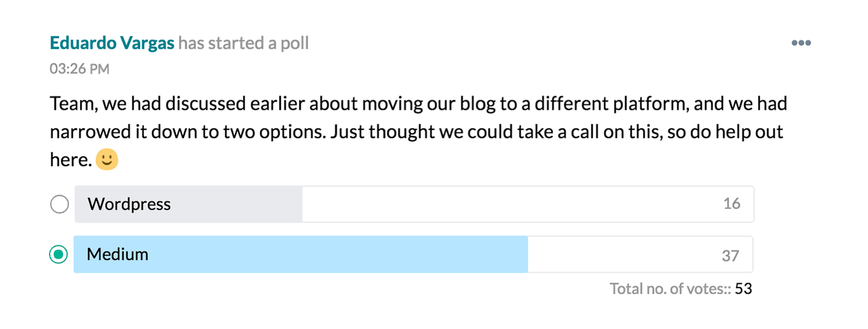This screenshot has height=329, width=868.
Task: Open Eduardo Vargas's profile name link
Action: tap(112, 43)
